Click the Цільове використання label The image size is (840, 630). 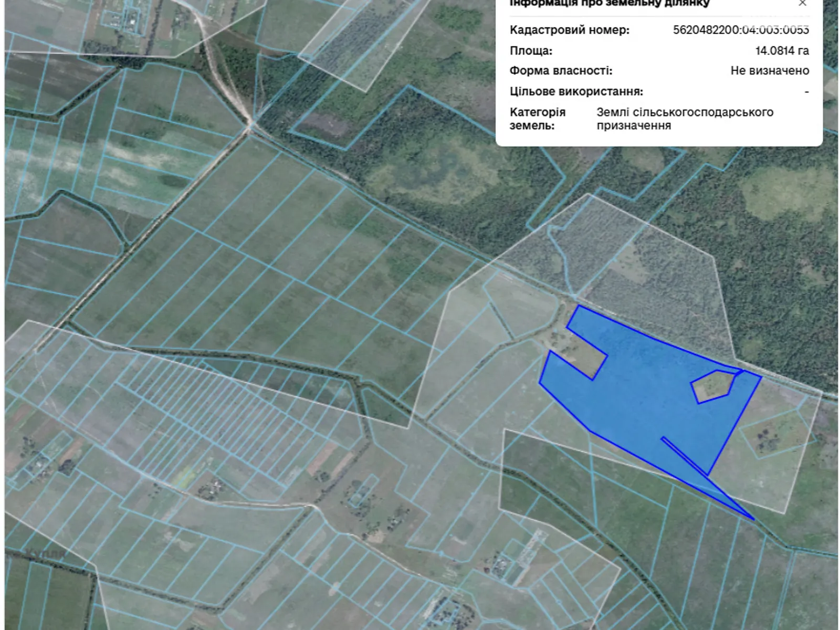[x=576, y=91]
